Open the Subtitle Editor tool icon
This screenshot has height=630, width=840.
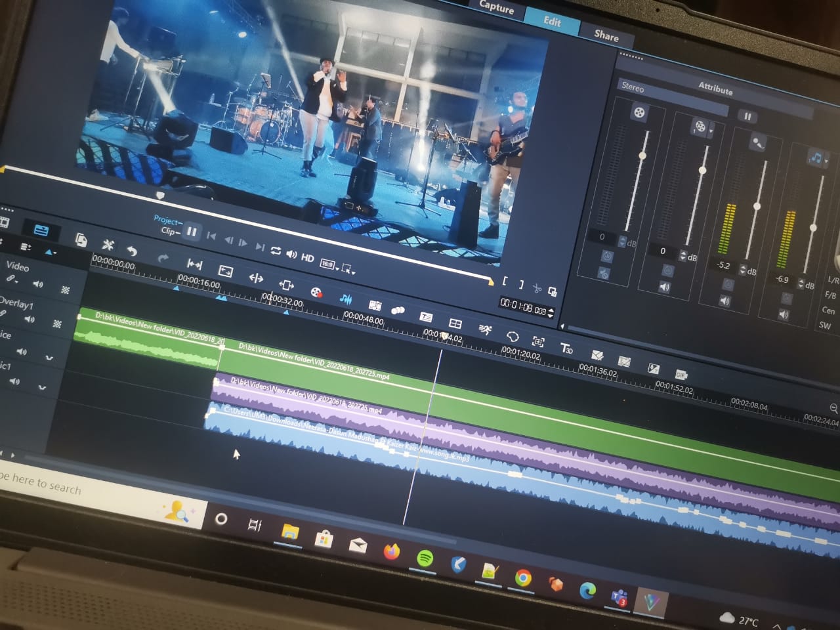pos(427,317)
